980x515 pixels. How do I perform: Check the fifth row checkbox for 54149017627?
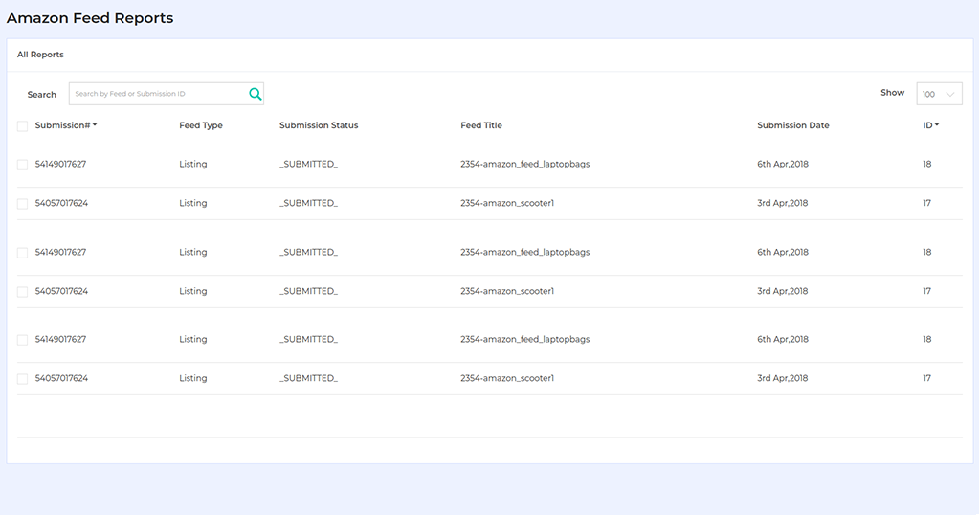(23, 340)
